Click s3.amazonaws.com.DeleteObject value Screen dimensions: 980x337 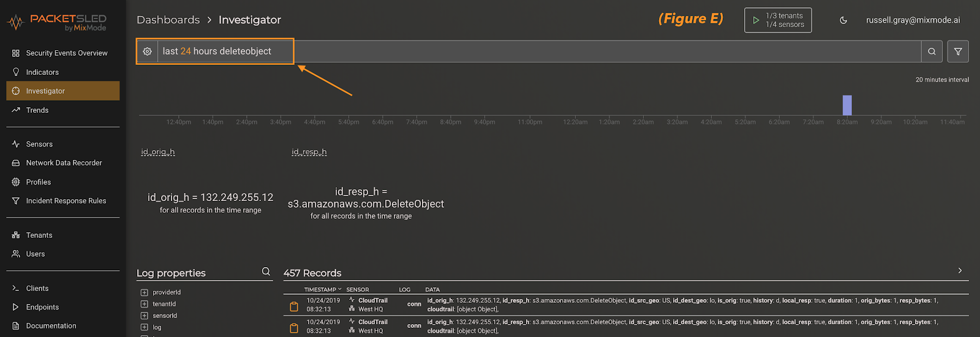(x=366, y=204)
